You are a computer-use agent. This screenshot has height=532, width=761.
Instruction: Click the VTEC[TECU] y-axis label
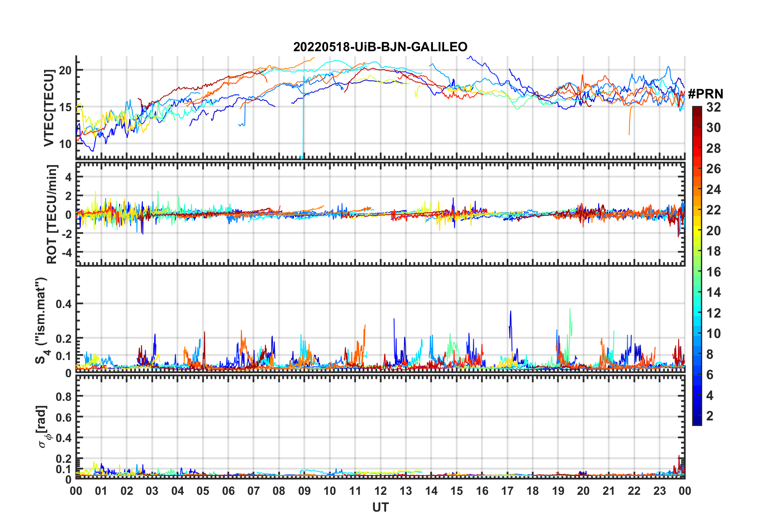click(49, 108)
